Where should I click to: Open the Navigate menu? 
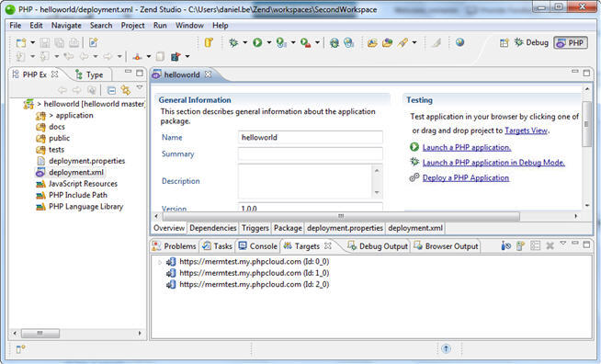point(66,26)
